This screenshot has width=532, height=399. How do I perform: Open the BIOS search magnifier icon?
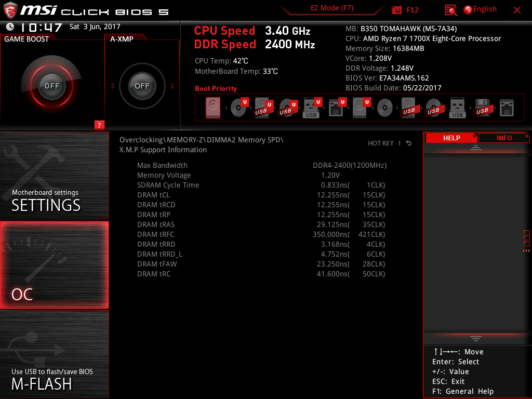coord(450,10)
